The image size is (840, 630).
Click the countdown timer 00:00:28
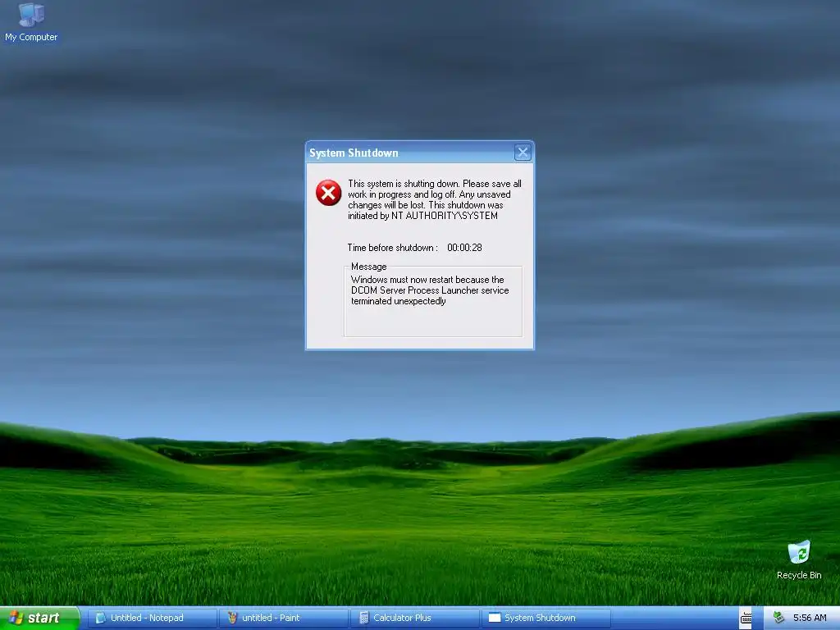coord(464,248)
